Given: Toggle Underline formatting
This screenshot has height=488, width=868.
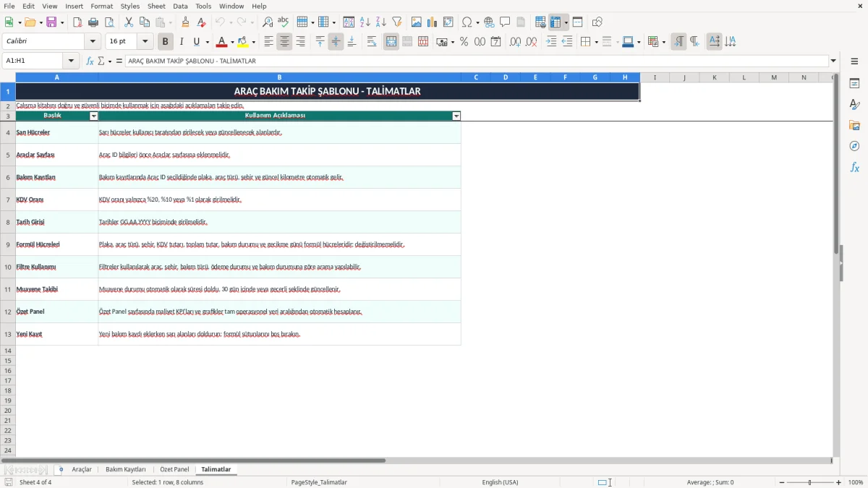Looking at the screenshot, I should point(196,42).
